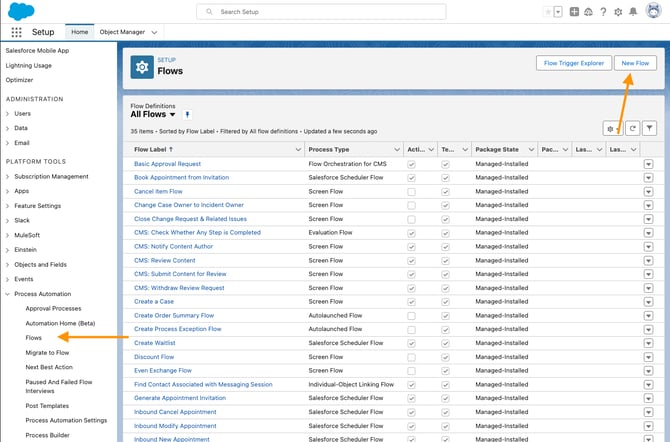This screenshot has height=442, width=670.
Task: Open the Global Actions plus icon
Action: point(574,11)
